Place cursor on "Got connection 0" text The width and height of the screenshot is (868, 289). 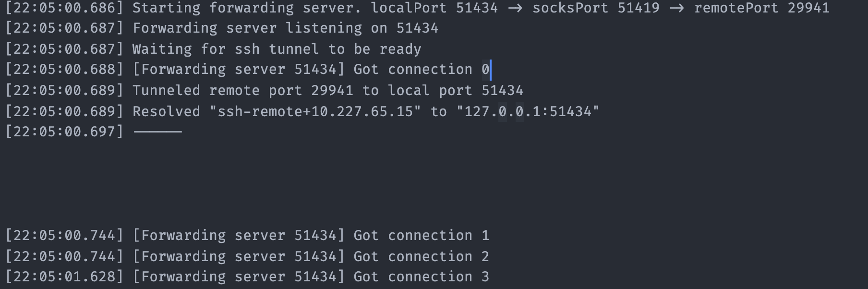421,70
